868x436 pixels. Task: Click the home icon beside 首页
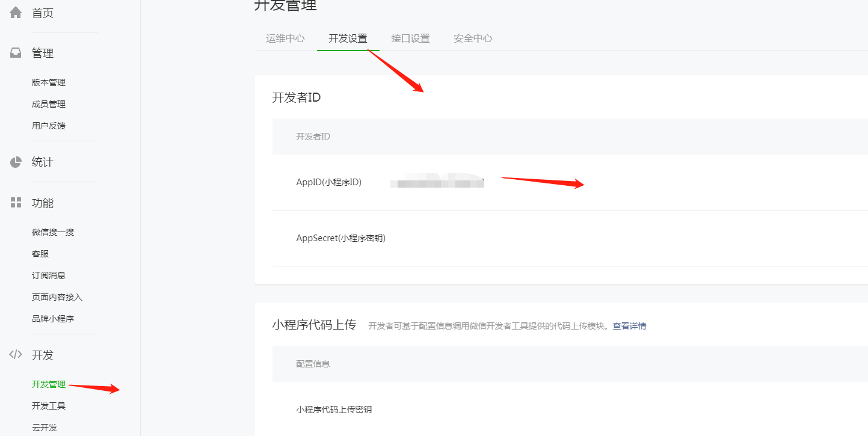(16, 13)
